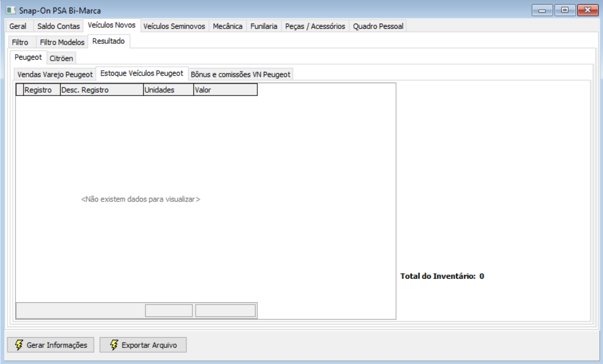Sort by Registro column header
This screenshot has height=364, width=603.
pyautogui.click(x=42, y=90)
